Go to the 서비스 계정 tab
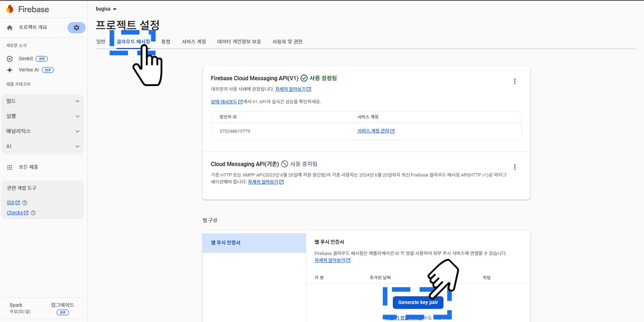The height and width of the screenshot is (322, 644). 194,41
